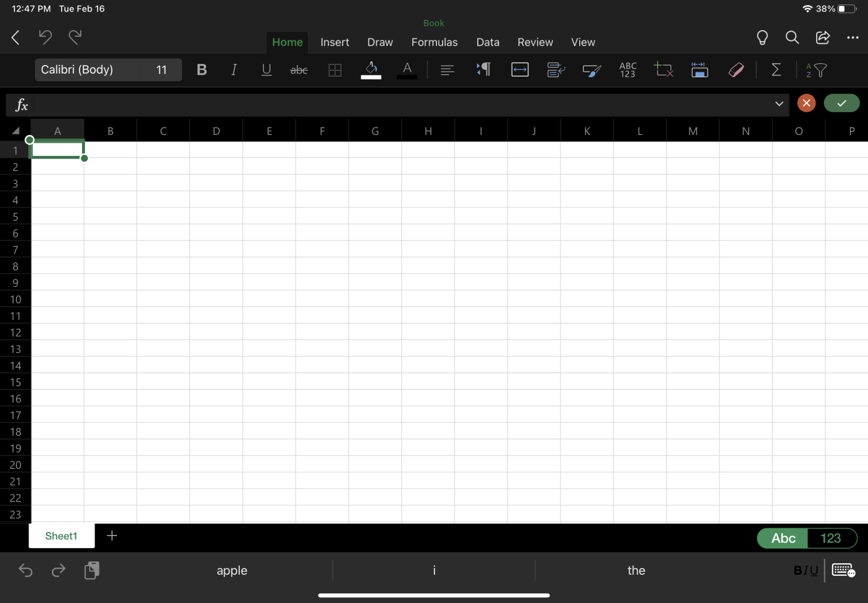Open the number format ABC 123 options
Screen dimensions: 868x603
coord(627,70)
